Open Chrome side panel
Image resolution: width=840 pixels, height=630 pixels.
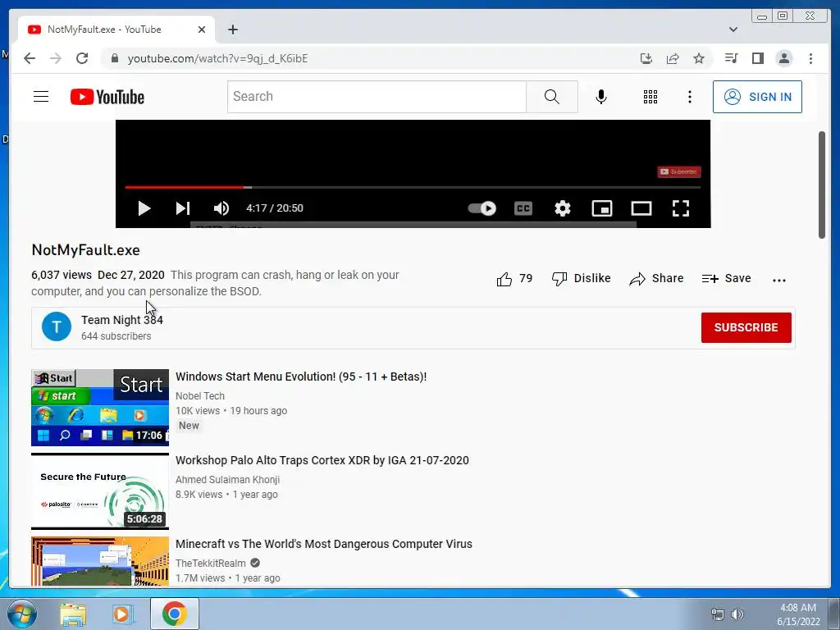757,58
